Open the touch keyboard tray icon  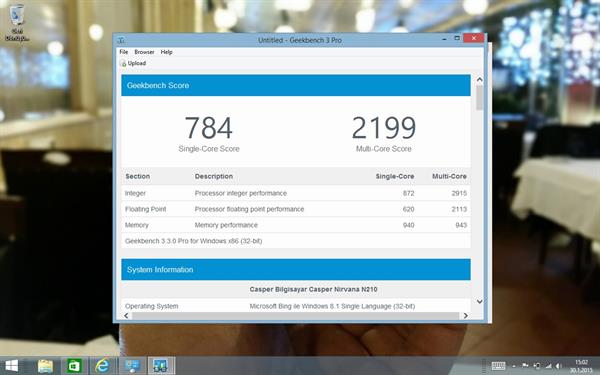pos(498,366)
